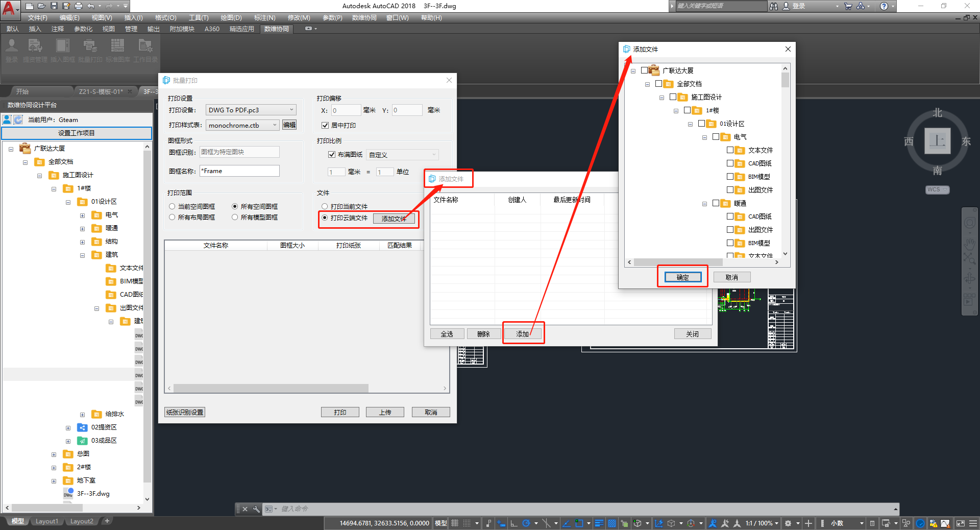Expand 2#楼 node in left tree

point(54,467)
